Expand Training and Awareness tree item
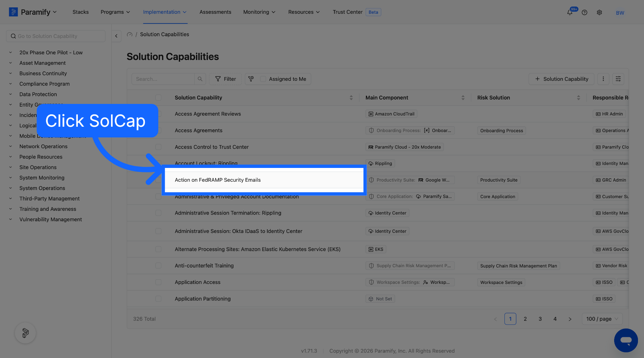Viewport: 644px width, 358px height. 10,209
